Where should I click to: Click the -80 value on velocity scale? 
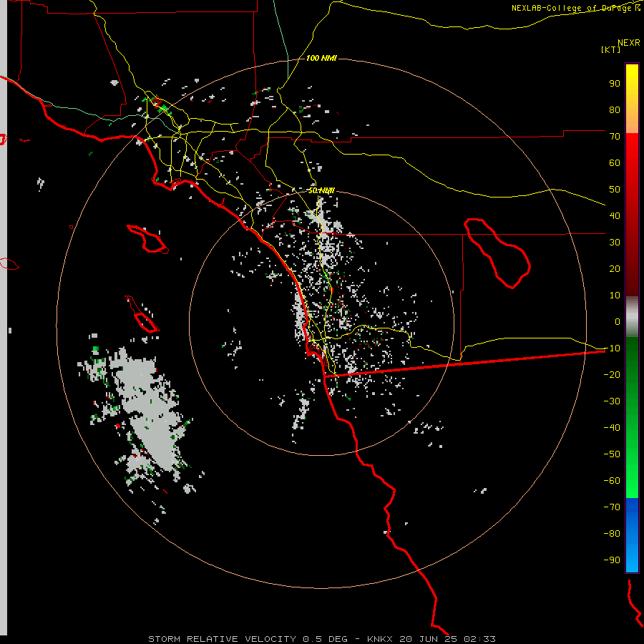[612, 534]
